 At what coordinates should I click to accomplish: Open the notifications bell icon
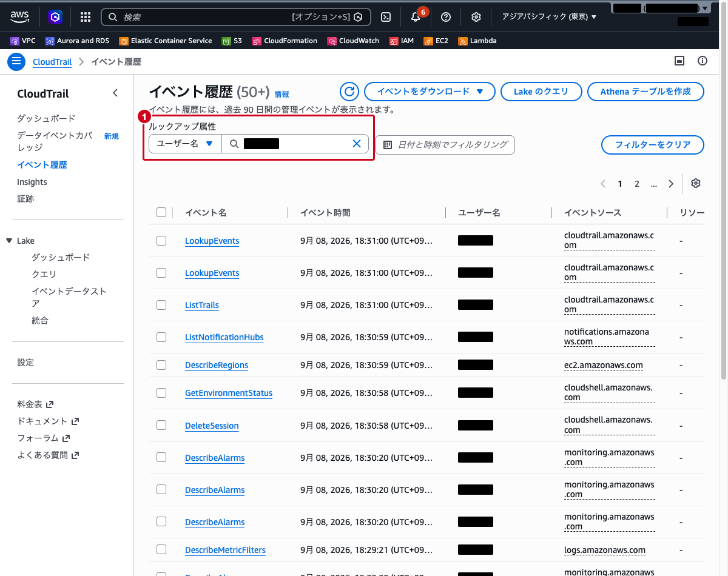[416, 17]
